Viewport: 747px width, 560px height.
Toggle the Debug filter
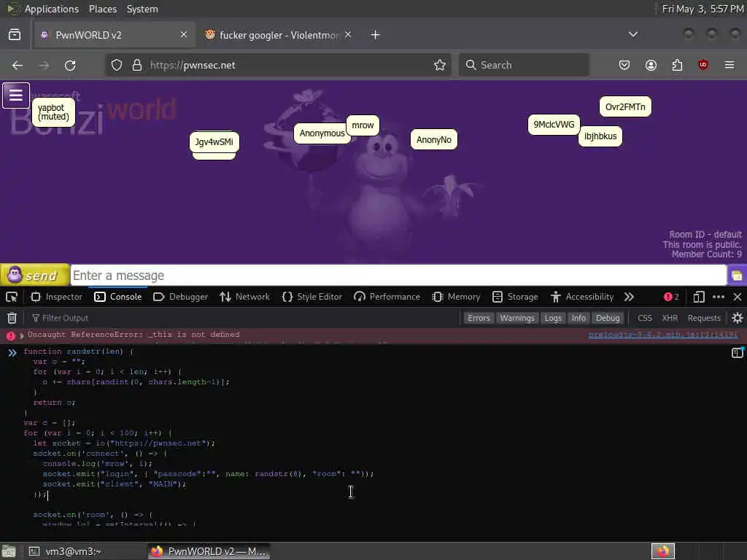(x=608, y=318)
